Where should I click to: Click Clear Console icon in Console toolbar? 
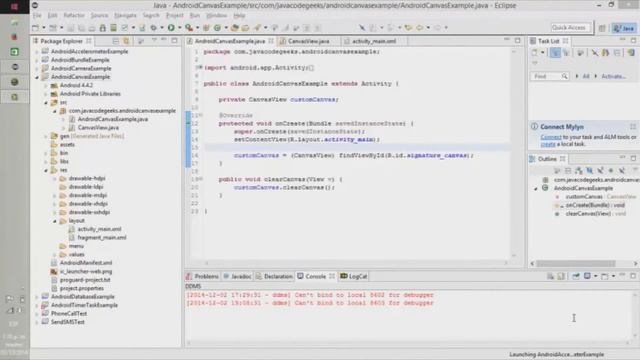(x=550, y=276)
